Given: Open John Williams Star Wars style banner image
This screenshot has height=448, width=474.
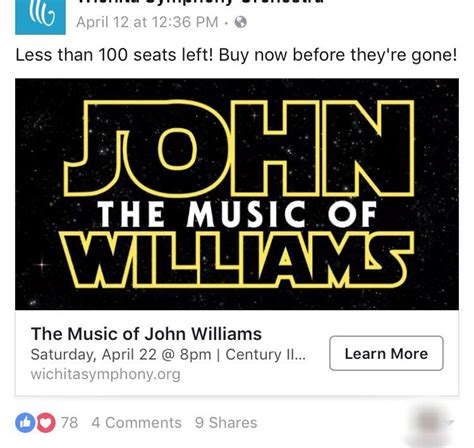Looking at the screenshot, I should pyautogui.click(x=237, y=194).
